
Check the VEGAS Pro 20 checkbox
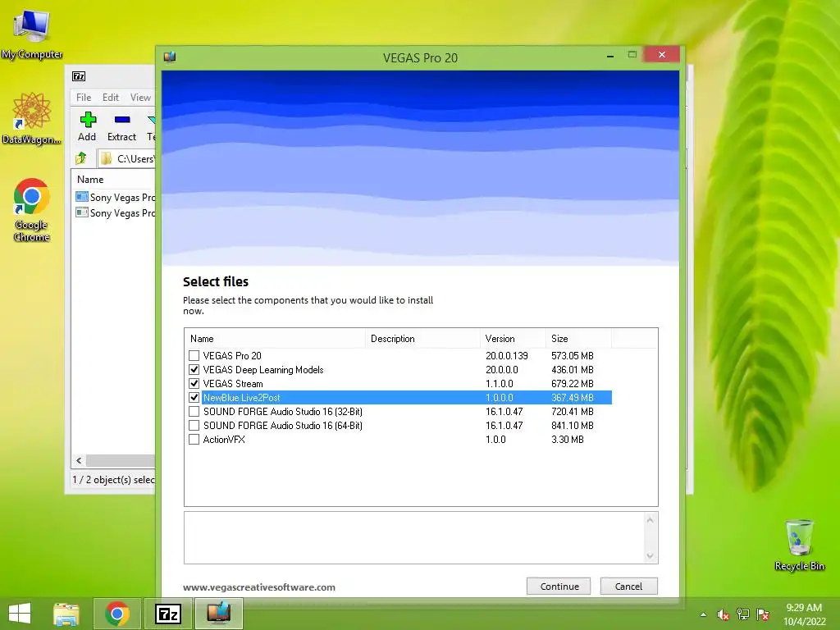coord(194,356)
